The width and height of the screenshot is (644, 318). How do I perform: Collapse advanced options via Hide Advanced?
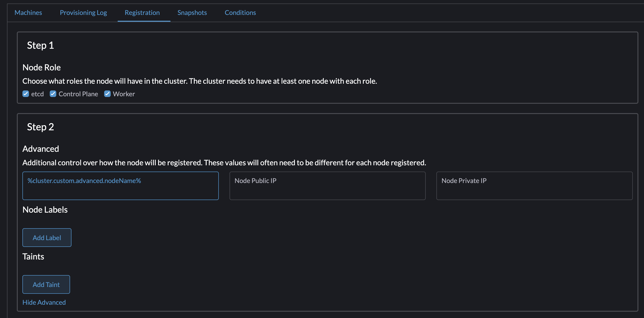click(44, 302)
